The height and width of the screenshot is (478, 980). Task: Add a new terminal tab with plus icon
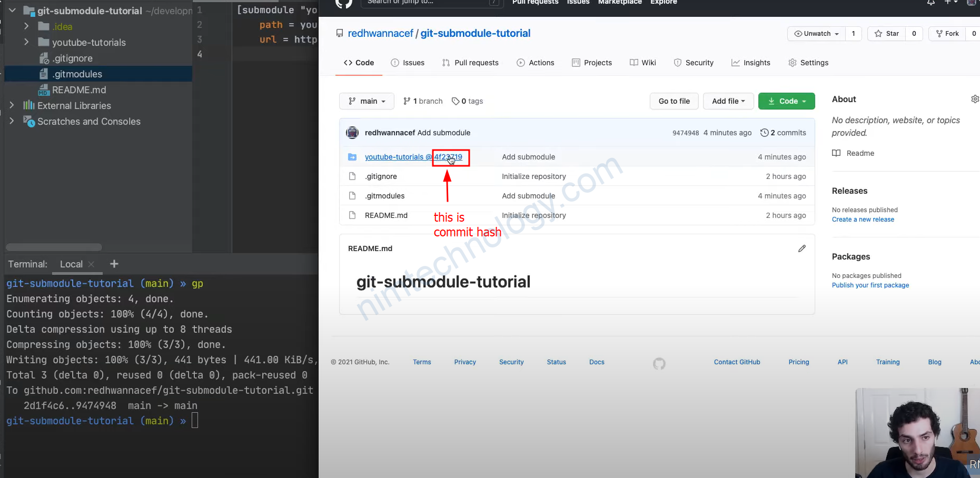[114, 264]
